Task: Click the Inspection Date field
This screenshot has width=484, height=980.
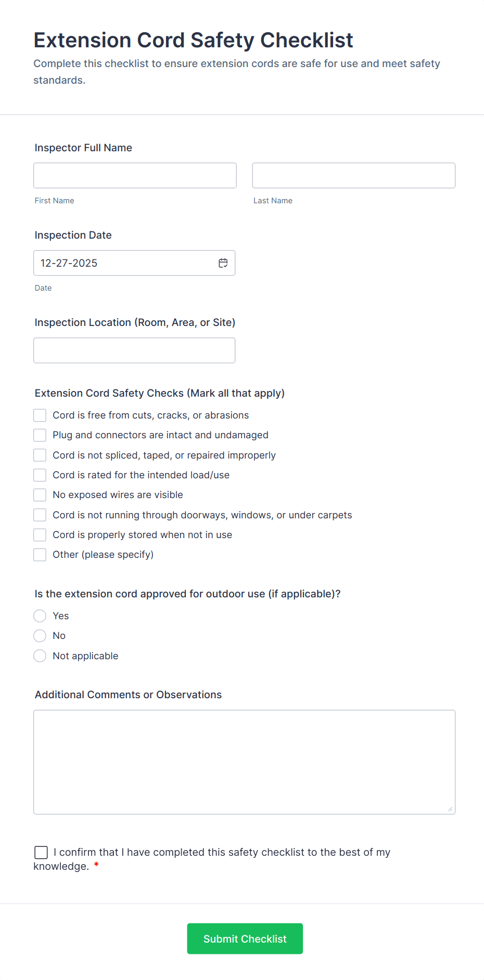Action: coord(125,263)
